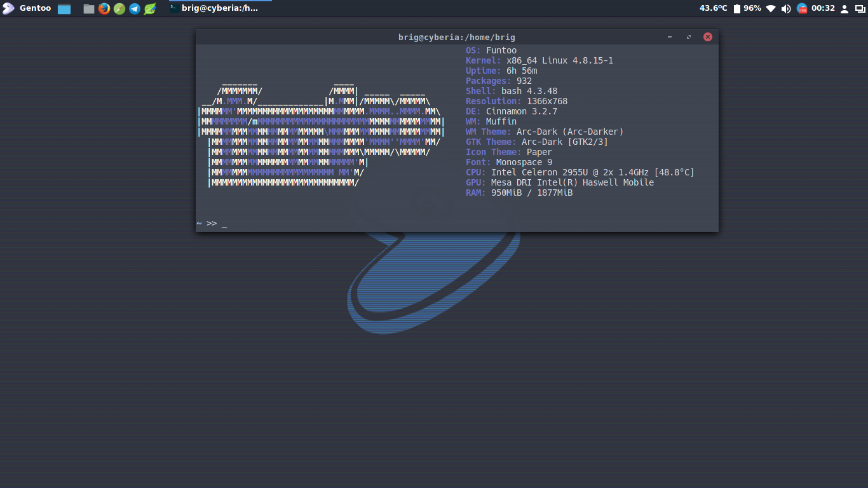The width and height of the screenshot is (868, 488).
Task: Select the brig@cyberia terminal taskbar entry
Action: pos(214,8)
